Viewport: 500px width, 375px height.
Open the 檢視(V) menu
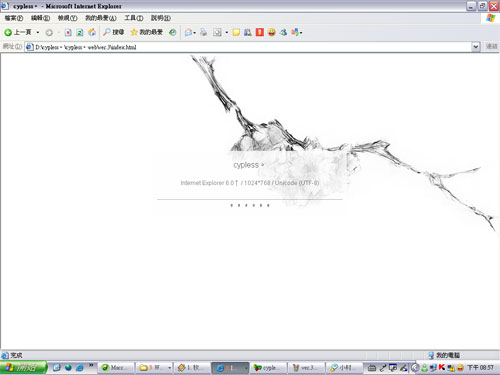coord(68,18)
